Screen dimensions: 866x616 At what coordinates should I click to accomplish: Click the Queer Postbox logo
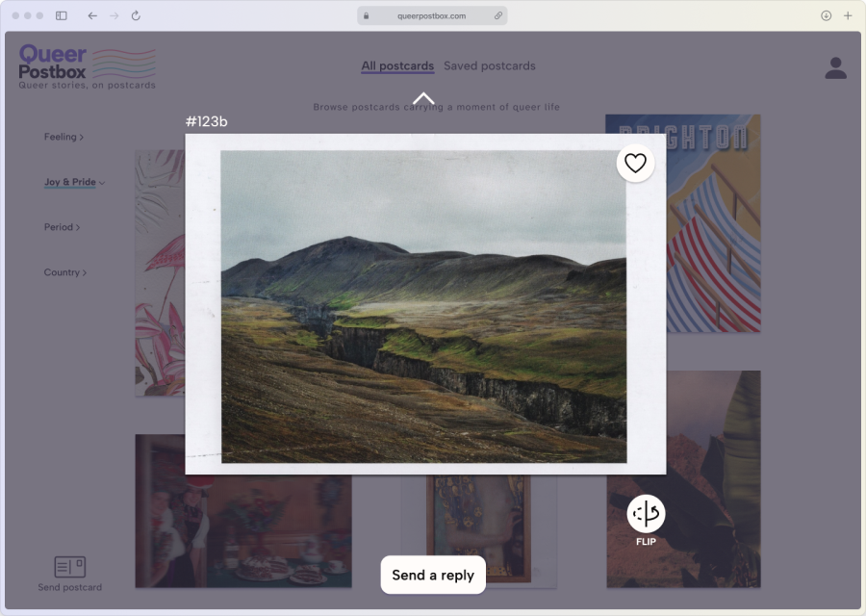(88, 66)
